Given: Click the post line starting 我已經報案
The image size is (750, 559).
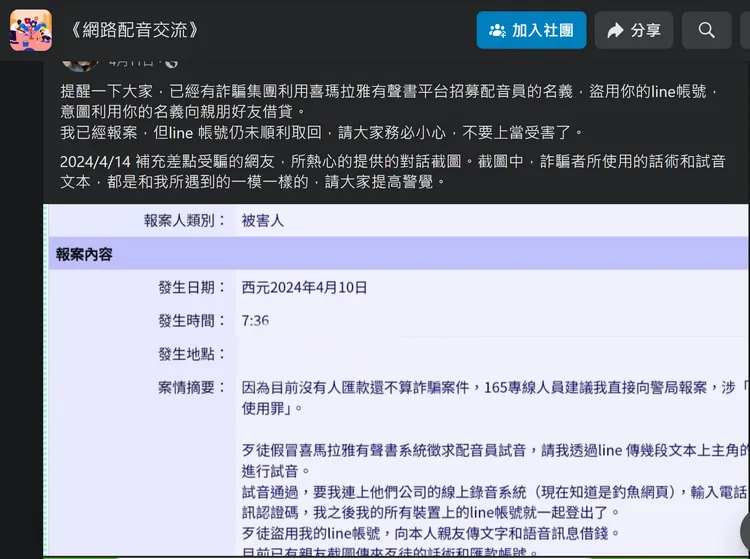Looking at the screenshot, I should [x=321, y=132].
